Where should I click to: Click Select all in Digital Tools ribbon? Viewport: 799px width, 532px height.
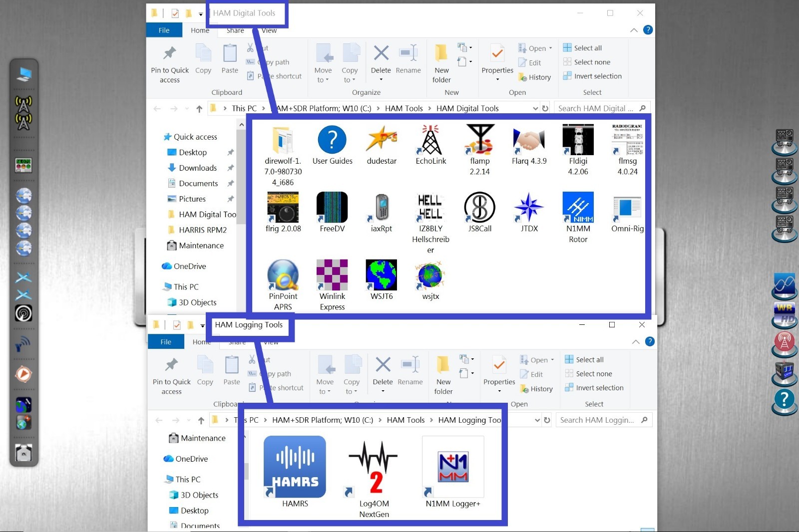coord(587,48)
